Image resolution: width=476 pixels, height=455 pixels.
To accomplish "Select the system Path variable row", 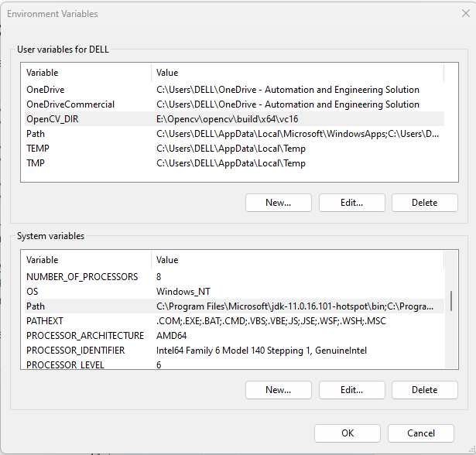I will click(36, 306).
